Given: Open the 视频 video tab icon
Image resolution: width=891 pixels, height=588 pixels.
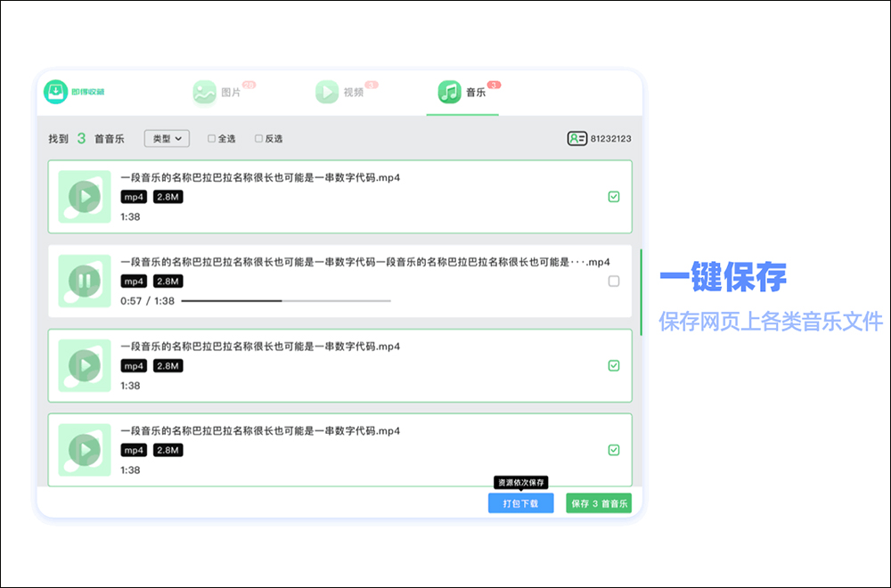Looking at the screenshot, I should tap(327, 92).
